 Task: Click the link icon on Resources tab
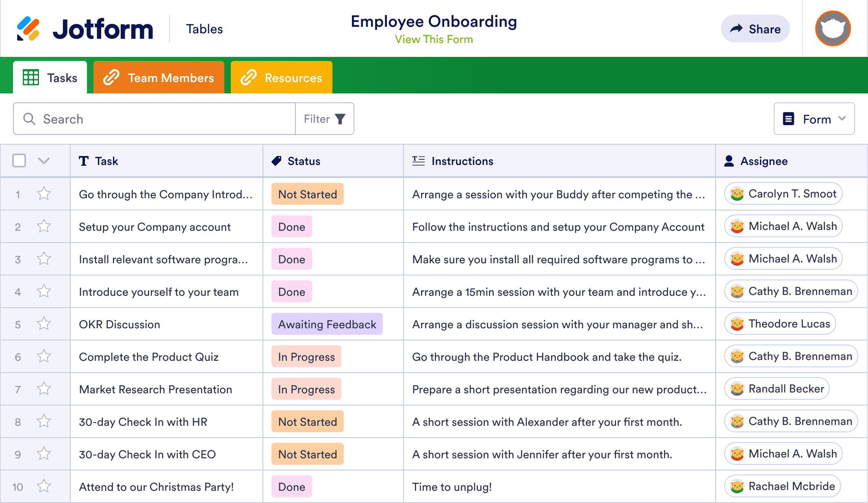tap(249, 77)
